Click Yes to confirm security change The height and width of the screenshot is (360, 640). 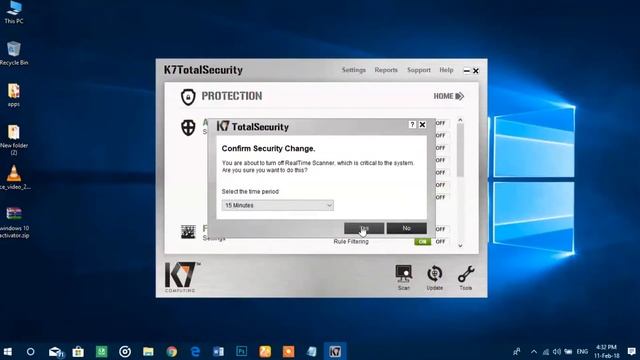click(364, 228)
